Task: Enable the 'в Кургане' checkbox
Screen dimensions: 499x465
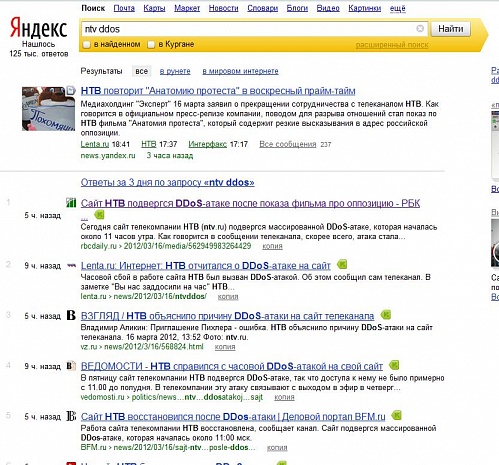Action: pos(151,44)
